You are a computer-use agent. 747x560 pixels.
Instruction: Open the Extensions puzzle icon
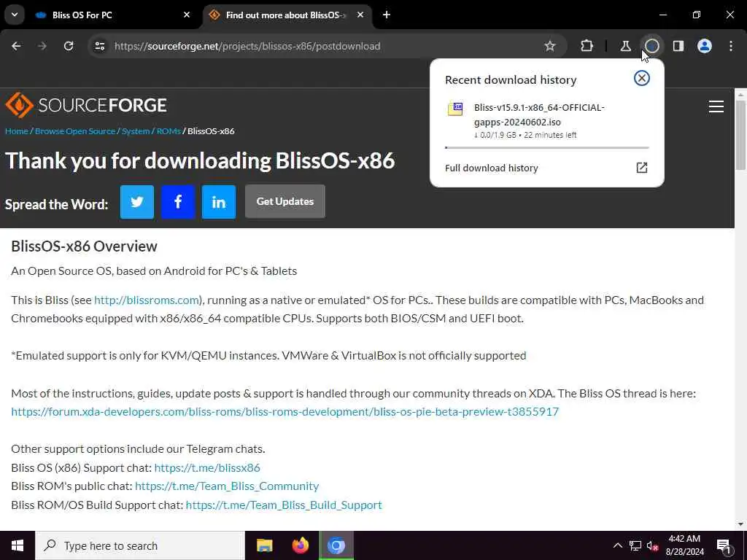[x=587, y=46]
